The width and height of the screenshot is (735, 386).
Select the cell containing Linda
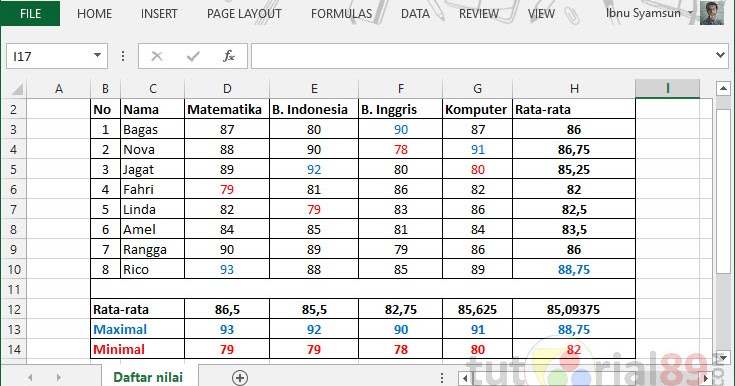pyautogui.click(x=152, y=209)
